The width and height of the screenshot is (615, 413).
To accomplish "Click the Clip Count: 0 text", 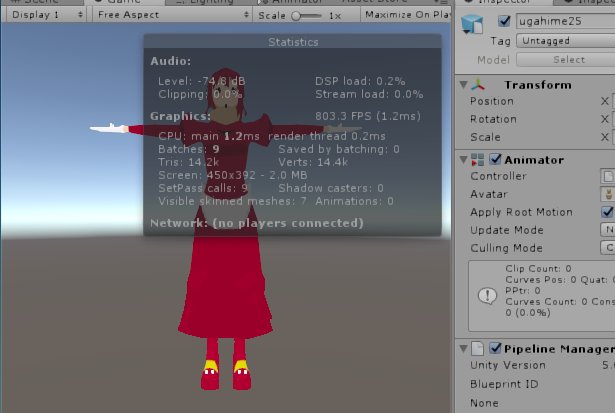I will 538,269.
